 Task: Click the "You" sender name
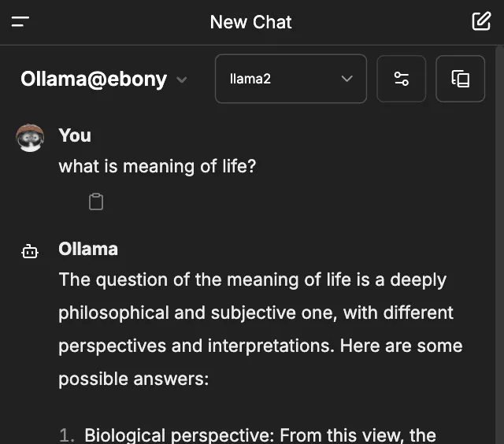click(75, 135)
